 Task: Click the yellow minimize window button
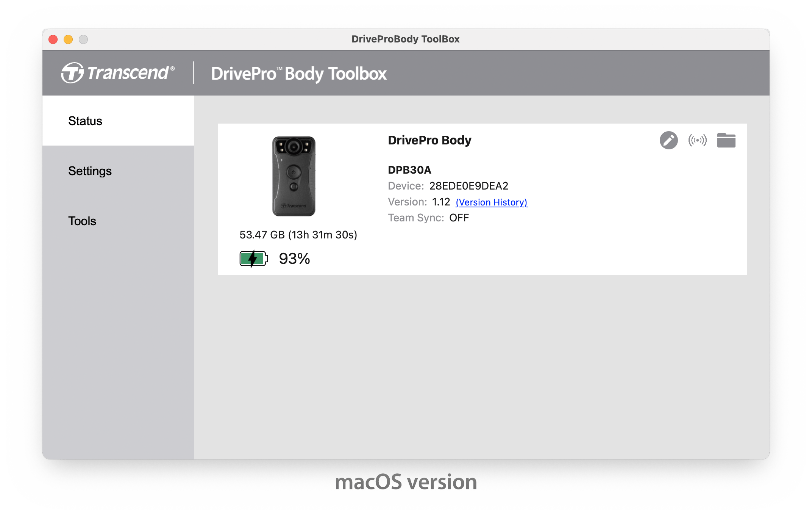click(68, 39)
